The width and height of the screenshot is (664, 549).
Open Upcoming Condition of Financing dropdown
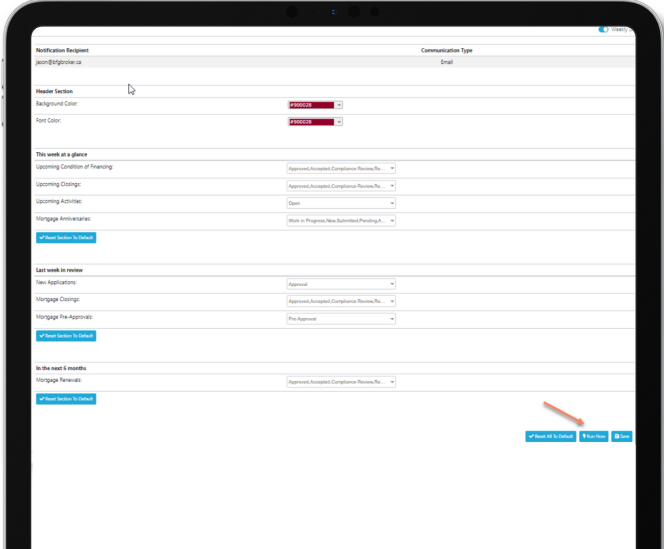point(341,168)
